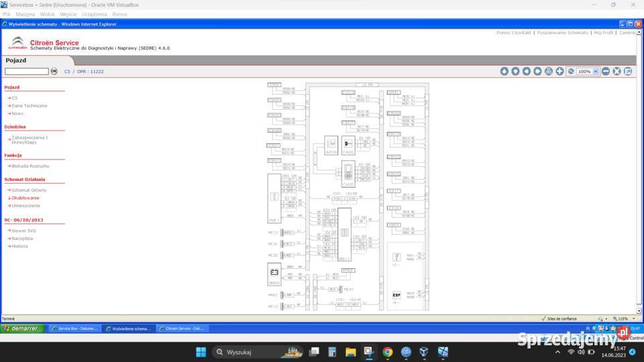Open Dane Techniczne in sidebar
The height and width of the screenshot is (362, 644).
coord(29,105)
